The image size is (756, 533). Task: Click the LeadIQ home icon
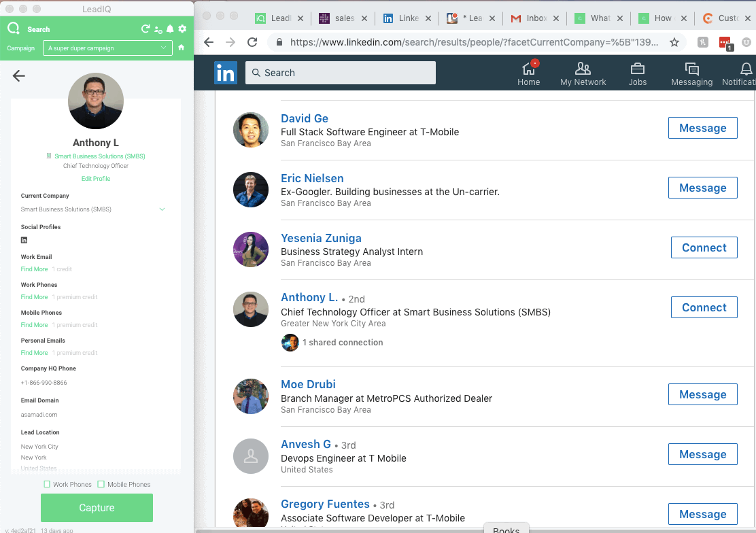(182, 48)
